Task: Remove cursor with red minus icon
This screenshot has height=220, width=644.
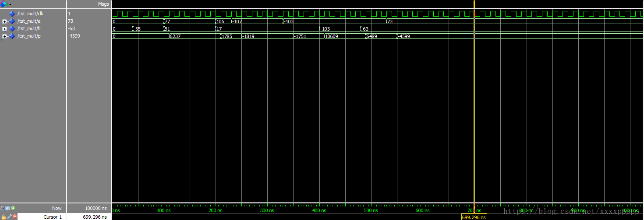Action: [15, 217]
